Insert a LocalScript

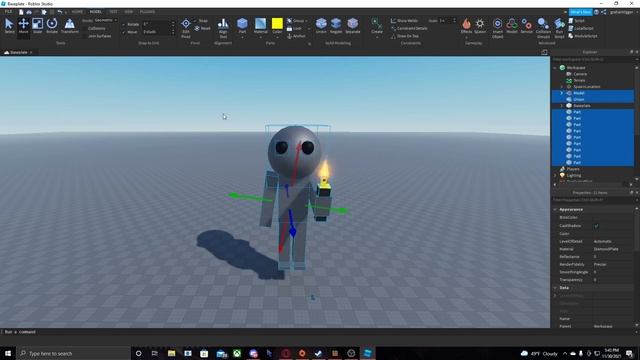pyautogui.click(x=581, y=28)
